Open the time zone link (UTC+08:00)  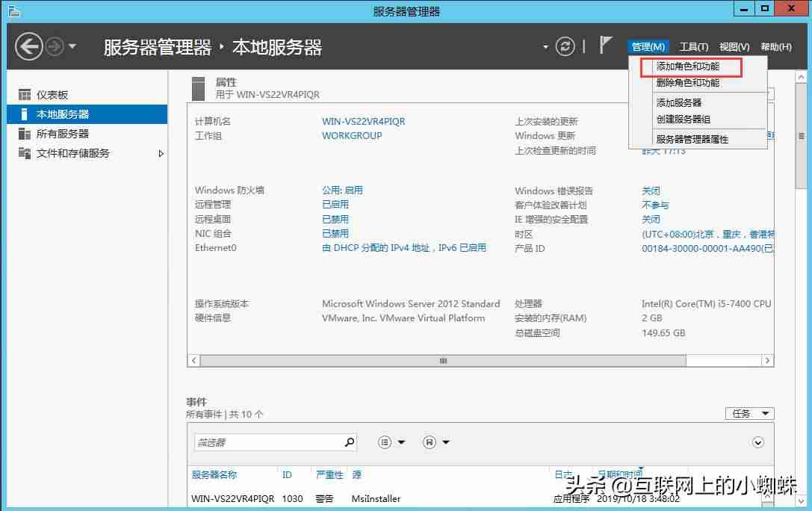708,234
